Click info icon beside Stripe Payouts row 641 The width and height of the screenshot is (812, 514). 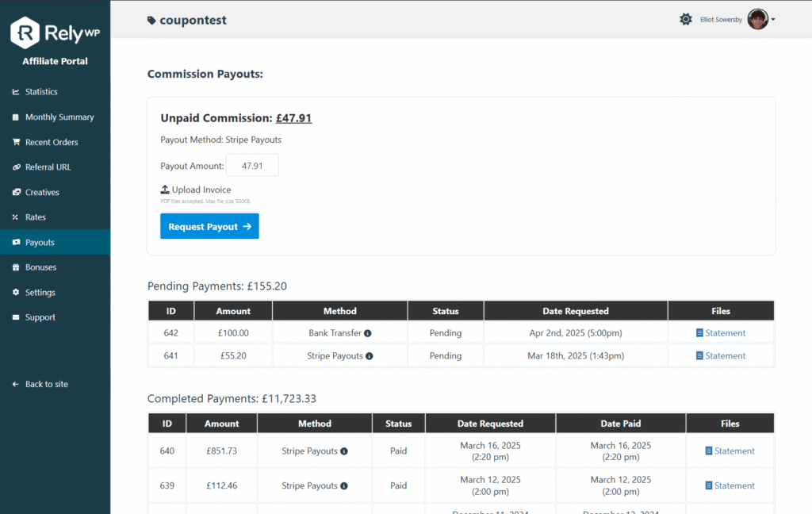370,356
